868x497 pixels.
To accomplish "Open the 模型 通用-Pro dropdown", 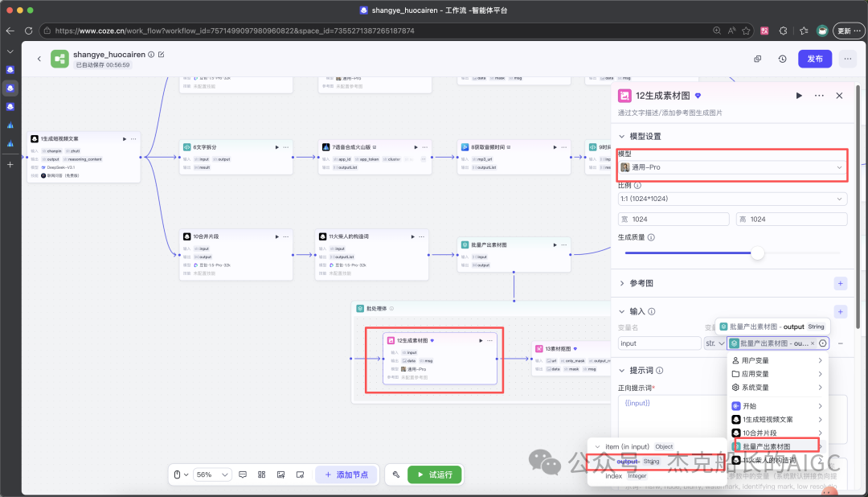I will [732, 167].
